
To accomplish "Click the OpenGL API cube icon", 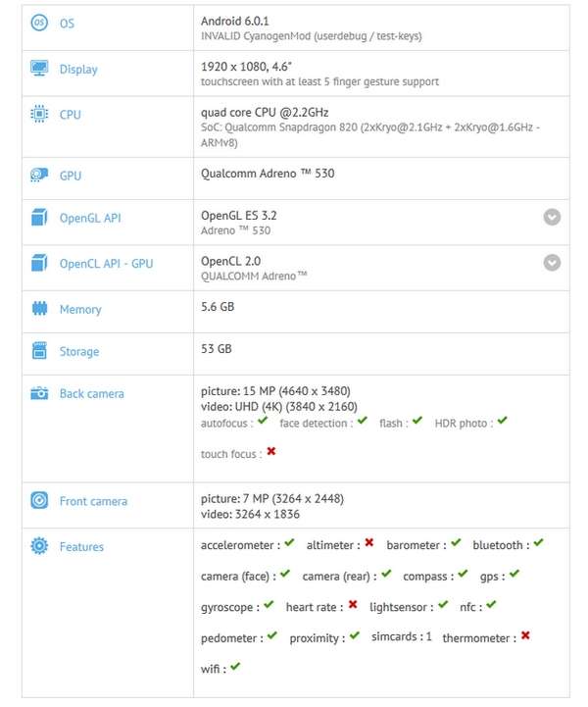I will point(39,217).
